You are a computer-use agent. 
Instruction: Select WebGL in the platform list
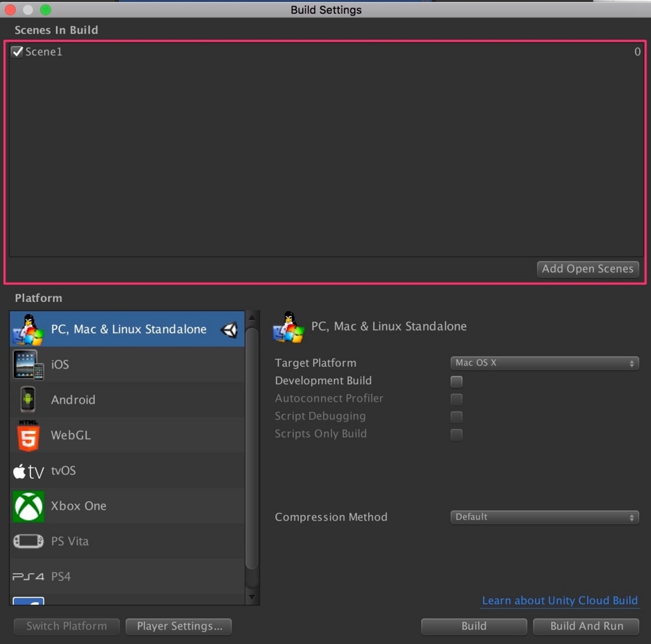(127, 435)
